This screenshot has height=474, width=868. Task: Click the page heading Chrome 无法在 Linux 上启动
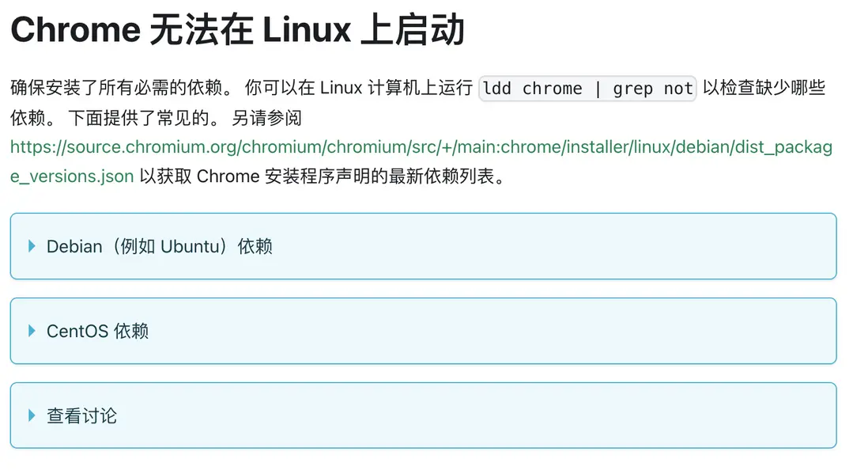pos(237,32)
